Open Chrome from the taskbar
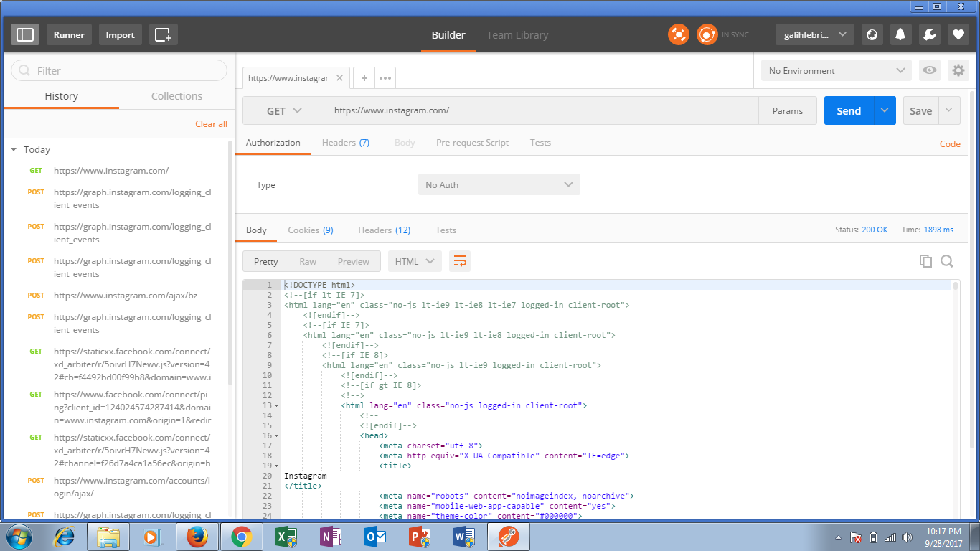The width and height of the screenshot is (980, 551). click(242, 536)
